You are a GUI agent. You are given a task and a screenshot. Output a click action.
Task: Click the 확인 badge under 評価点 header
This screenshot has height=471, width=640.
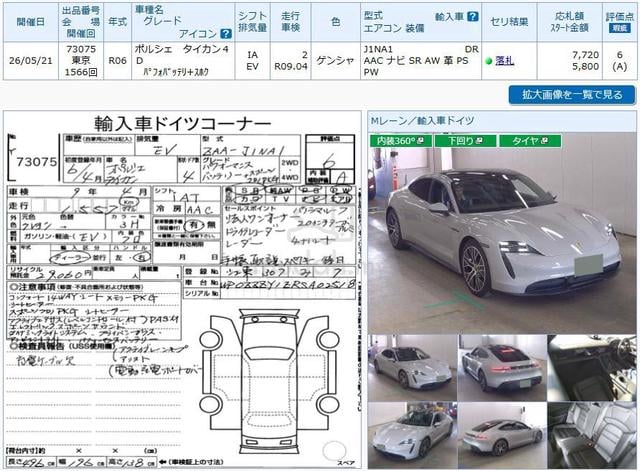(x=620, y=28)
